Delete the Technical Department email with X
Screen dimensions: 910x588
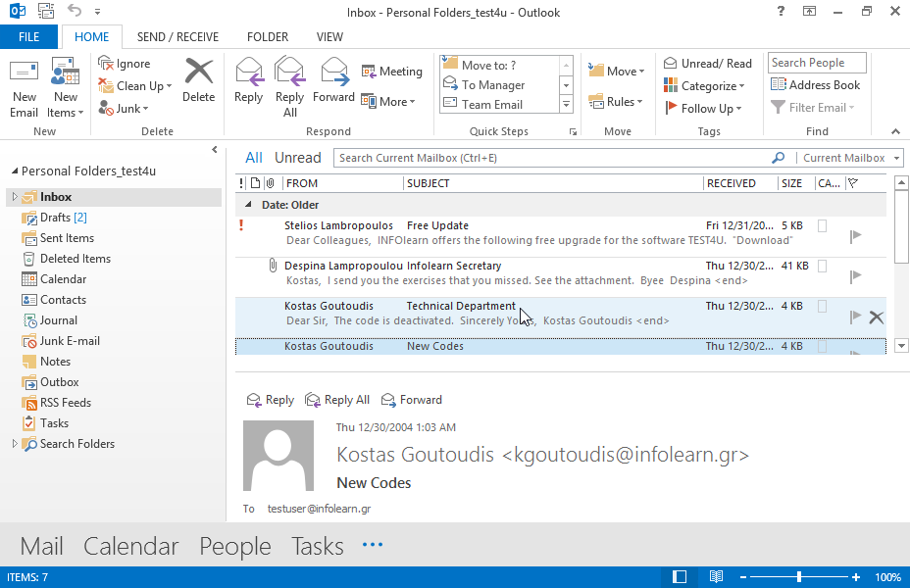pos(877,318)
